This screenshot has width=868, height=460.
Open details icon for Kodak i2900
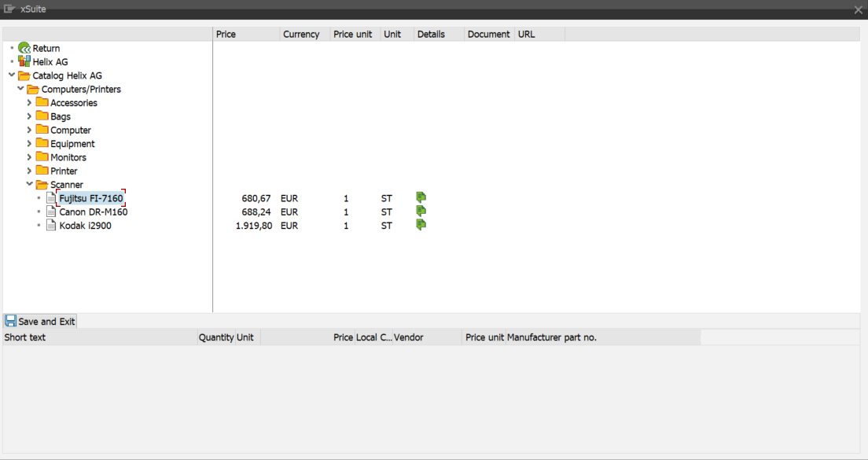coord(421,224)
